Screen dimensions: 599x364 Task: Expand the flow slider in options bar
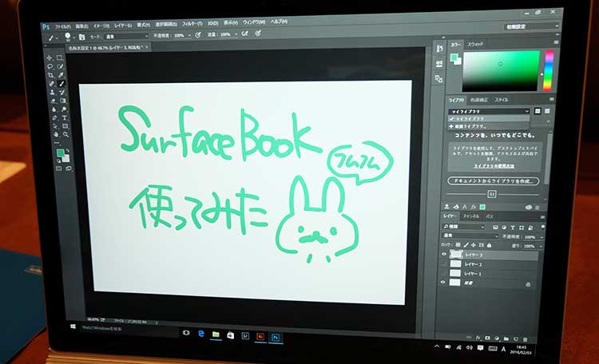(236, 34)
